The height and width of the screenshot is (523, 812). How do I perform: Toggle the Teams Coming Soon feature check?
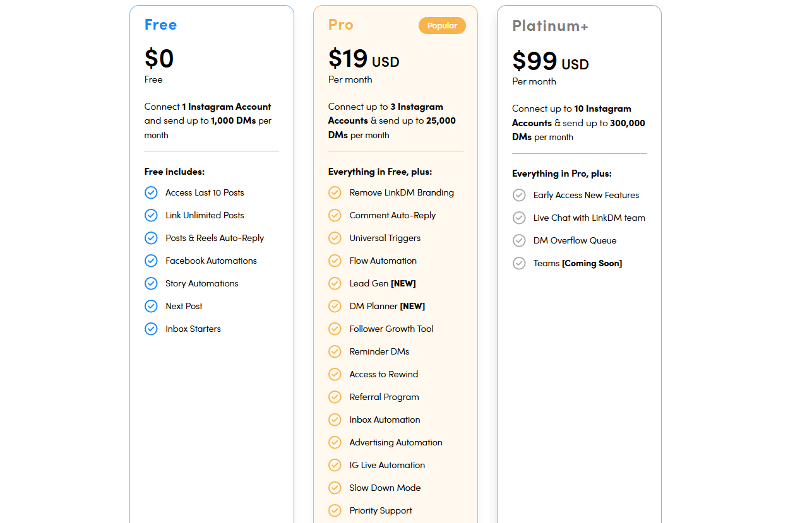click(x=519, y=263)
